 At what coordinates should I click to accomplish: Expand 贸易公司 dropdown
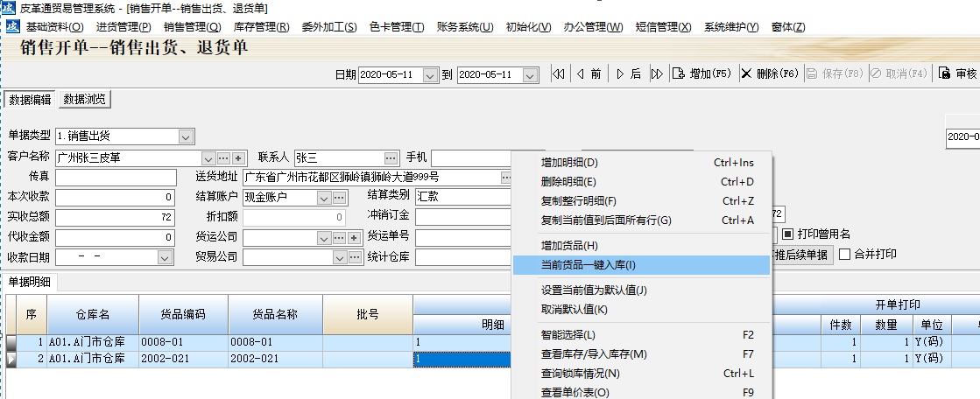[x=340, y=257]
